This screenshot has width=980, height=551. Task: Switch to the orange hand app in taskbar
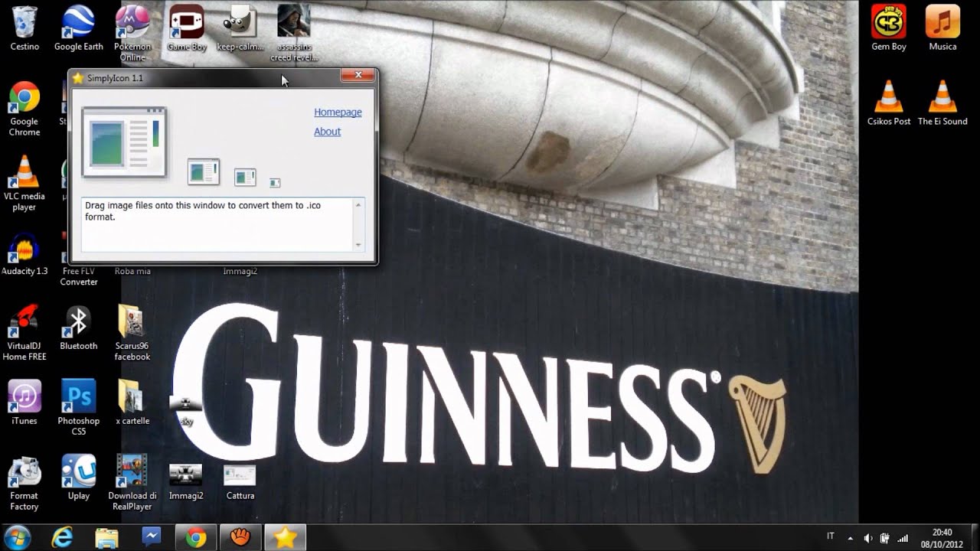click(x=240, y=538)
